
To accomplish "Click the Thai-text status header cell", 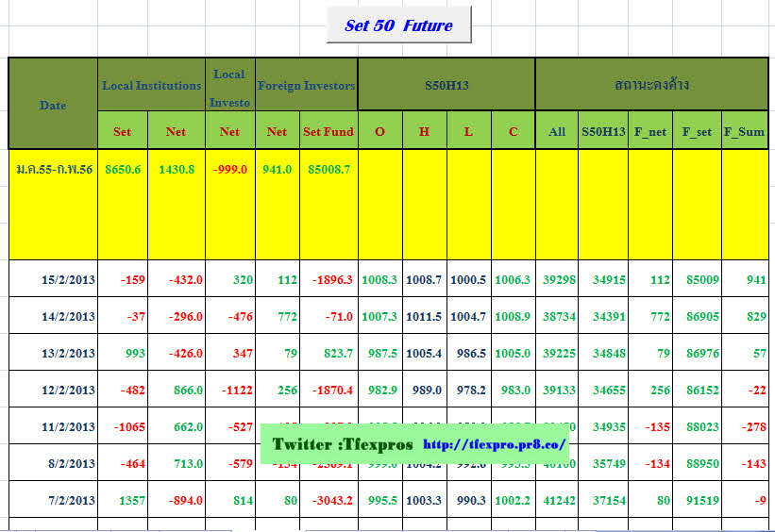I will tap(651, 86).
